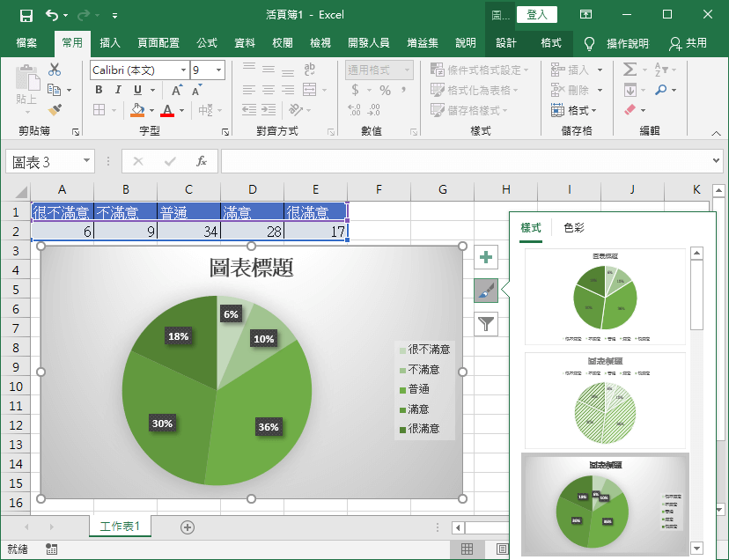Click the AutoSum sigma icon
This screenshot has width=729, height=560.
click(630, 70)
